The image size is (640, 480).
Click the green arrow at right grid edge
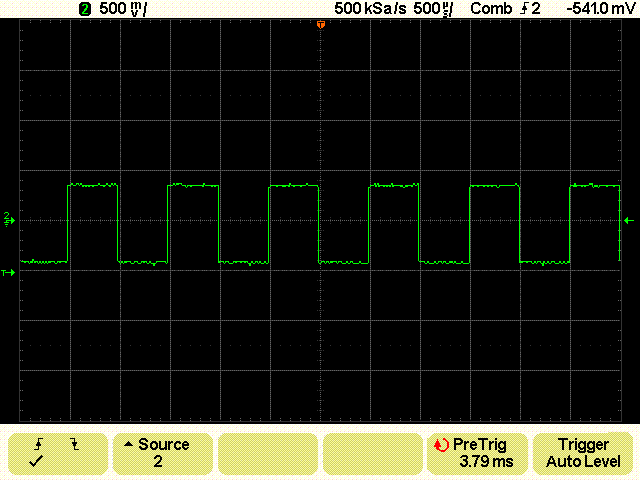point(629,221)
